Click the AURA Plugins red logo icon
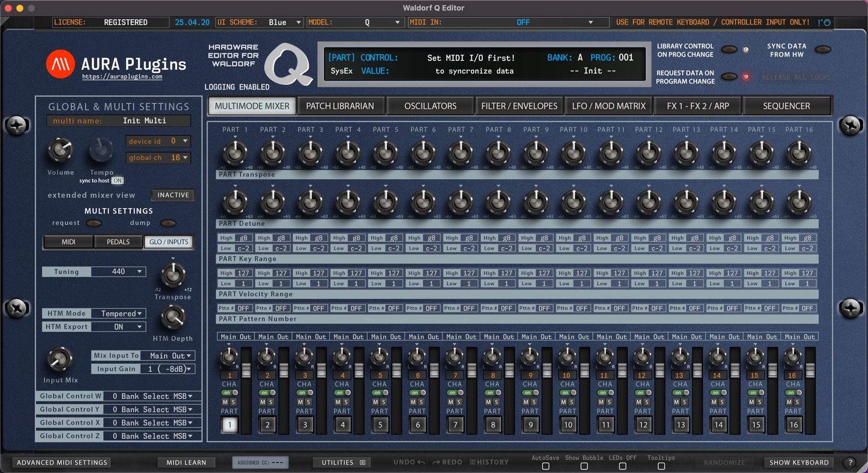Viewport: 868px width, 473px height. (x=61, y=64)
